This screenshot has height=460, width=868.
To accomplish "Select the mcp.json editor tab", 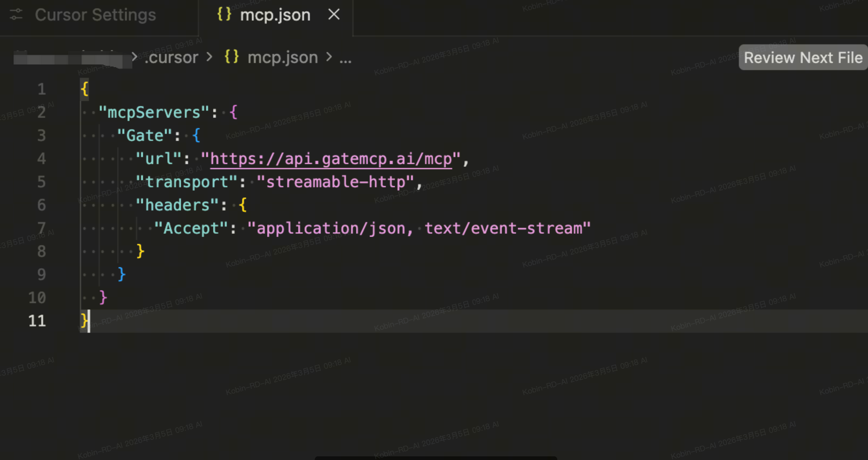I will pyautogui.click(x=275, y=15).
